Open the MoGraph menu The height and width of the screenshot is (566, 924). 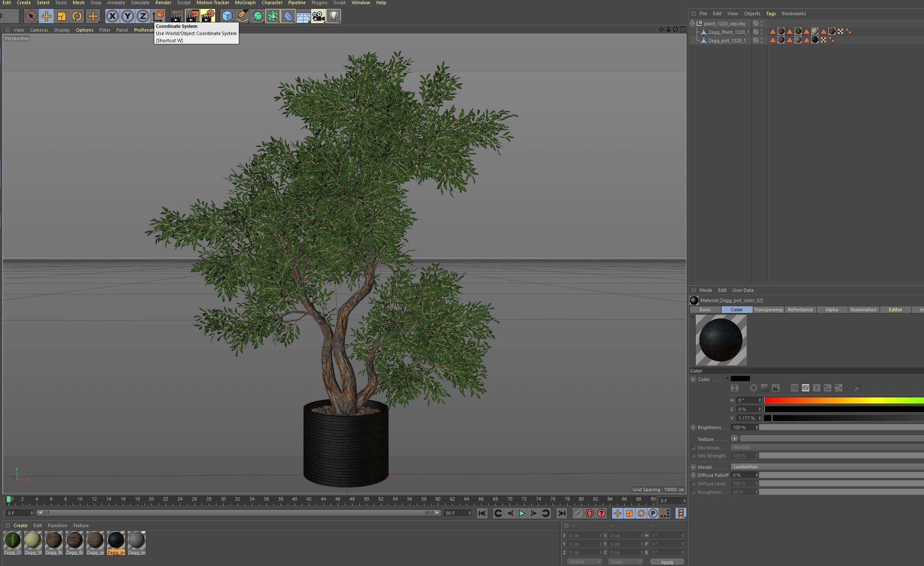coord(245,3)
